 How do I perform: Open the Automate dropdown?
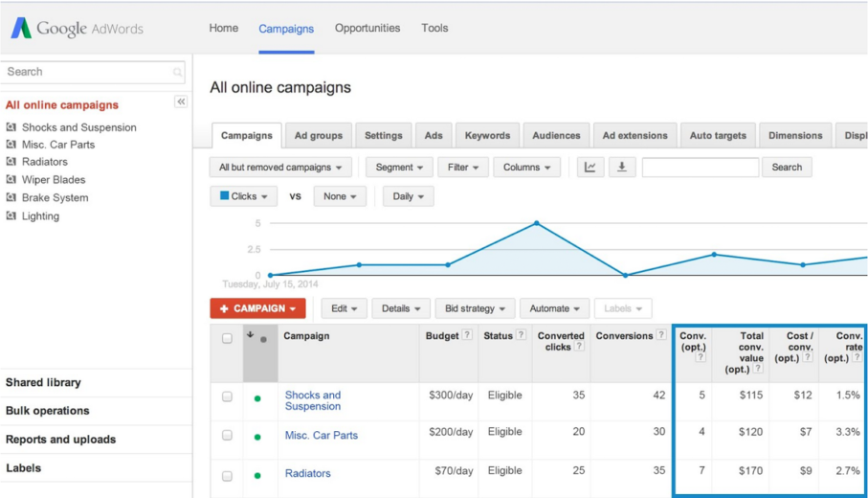click(555, 308)
